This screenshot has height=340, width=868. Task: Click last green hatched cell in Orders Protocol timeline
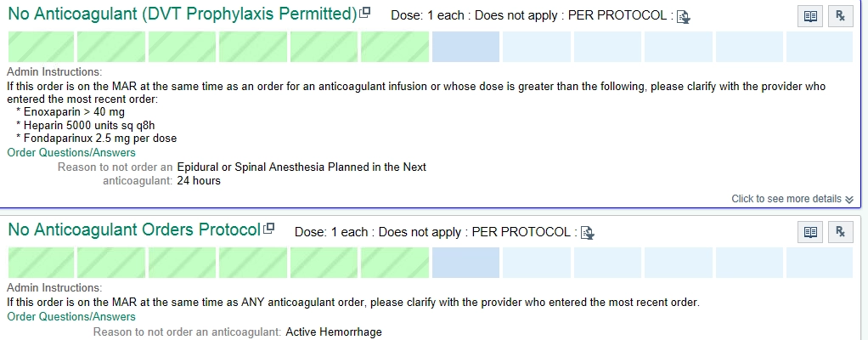click(x=394, y=263)
